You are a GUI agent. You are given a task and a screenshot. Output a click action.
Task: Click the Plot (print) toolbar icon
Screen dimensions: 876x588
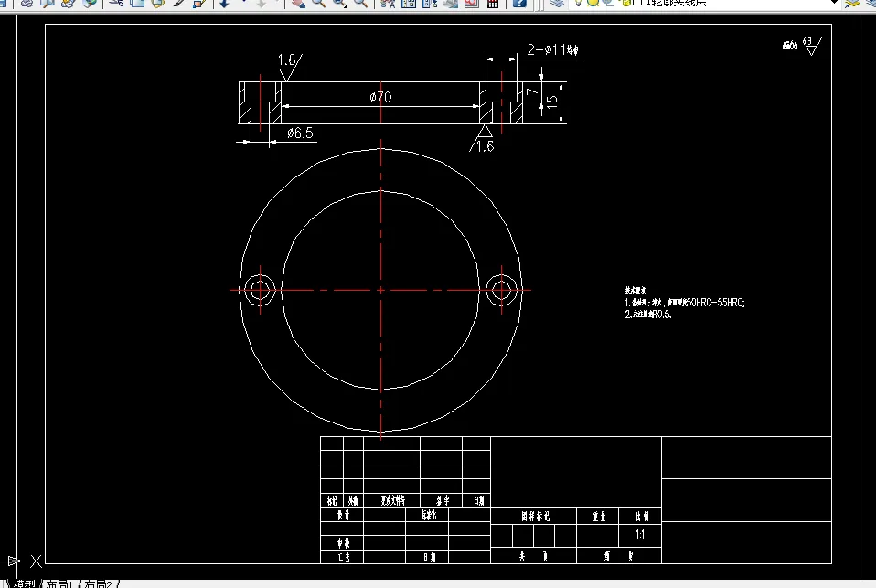click(27, 3)
